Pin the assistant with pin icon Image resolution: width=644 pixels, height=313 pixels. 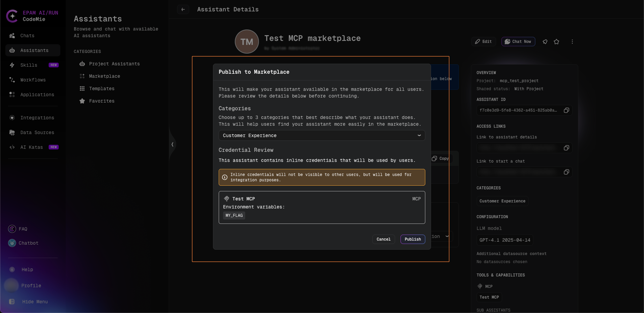click(x=545, y=42)
